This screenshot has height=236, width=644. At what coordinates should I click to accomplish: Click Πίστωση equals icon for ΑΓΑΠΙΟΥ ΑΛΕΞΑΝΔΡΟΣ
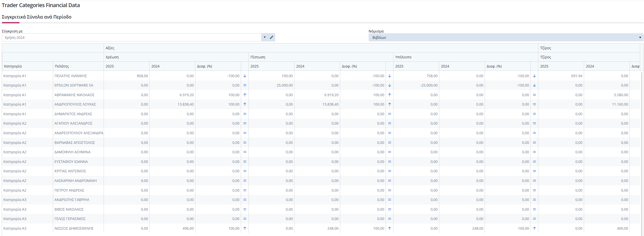click(390, 123)
